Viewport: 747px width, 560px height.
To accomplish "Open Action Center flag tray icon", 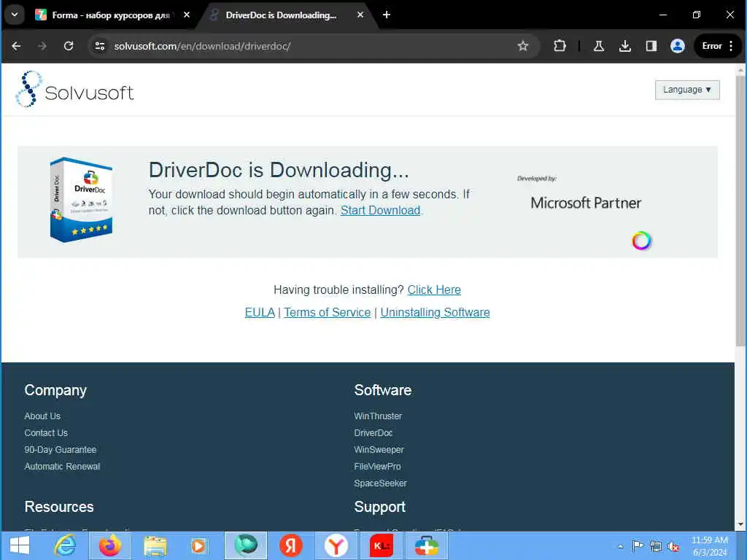I will point(638,546).
